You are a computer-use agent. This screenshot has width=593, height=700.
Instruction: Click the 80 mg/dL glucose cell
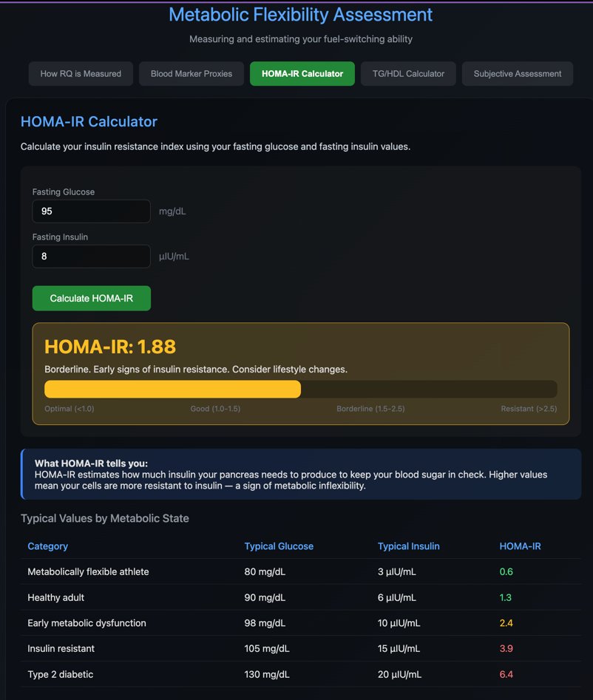pos(265,571)
